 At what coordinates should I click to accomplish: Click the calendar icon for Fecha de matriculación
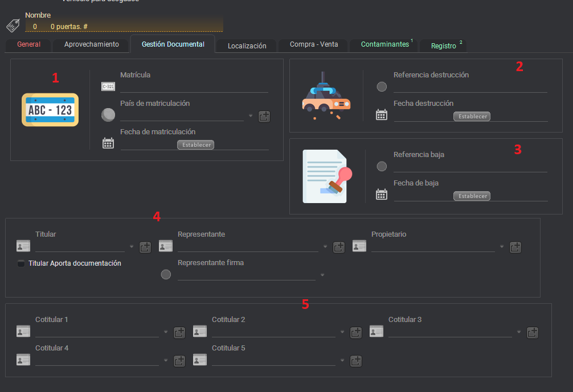(108, 143)
